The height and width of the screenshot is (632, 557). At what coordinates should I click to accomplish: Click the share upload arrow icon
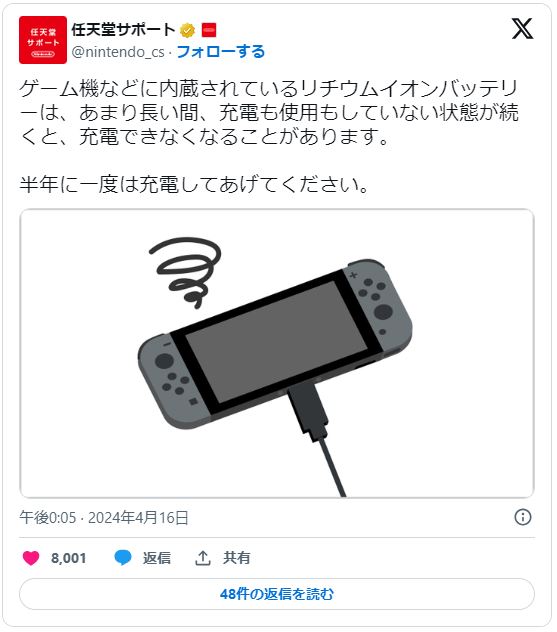pos(203,558)
